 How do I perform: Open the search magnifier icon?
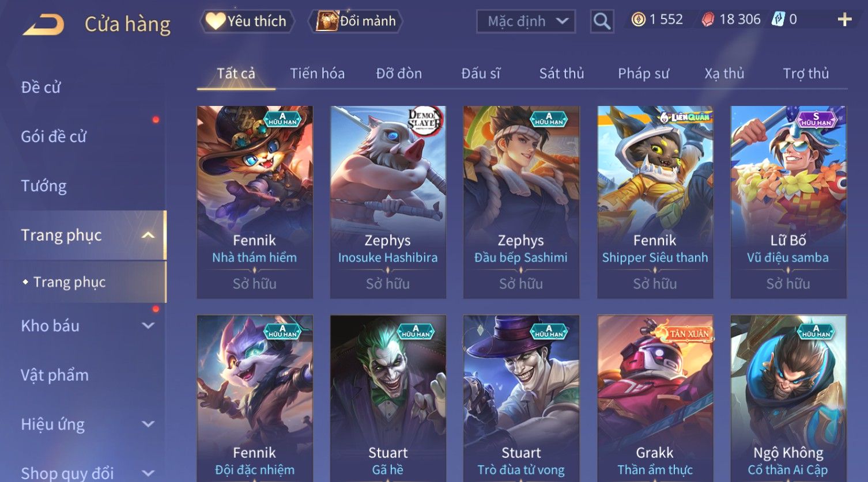click(602, 22)
